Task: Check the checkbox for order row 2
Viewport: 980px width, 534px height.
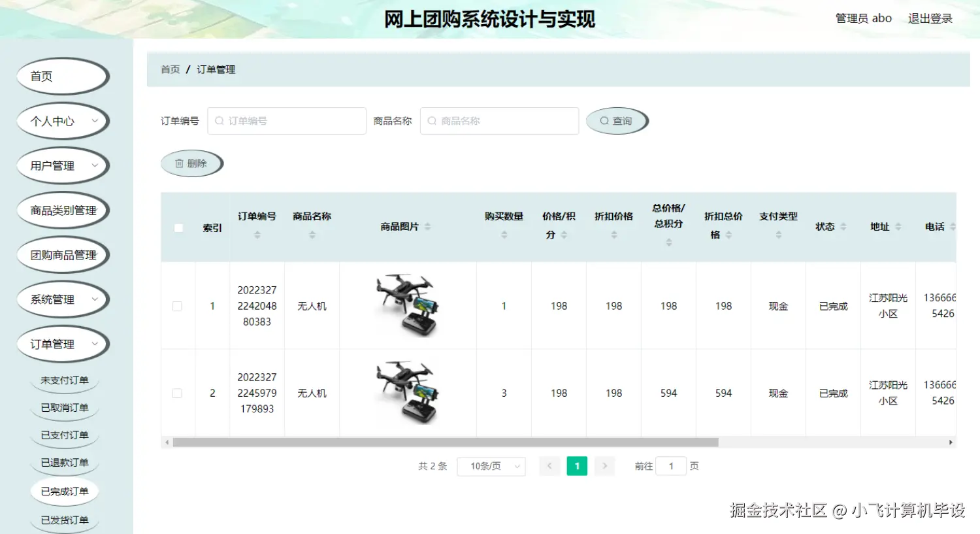Action: (x=177, y=393)
